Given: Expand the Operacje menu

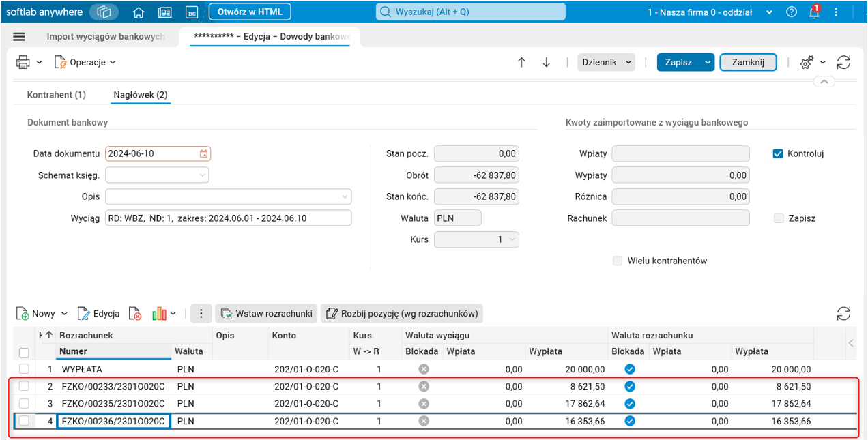Looking at the screenshot, I should coord(85,62).
